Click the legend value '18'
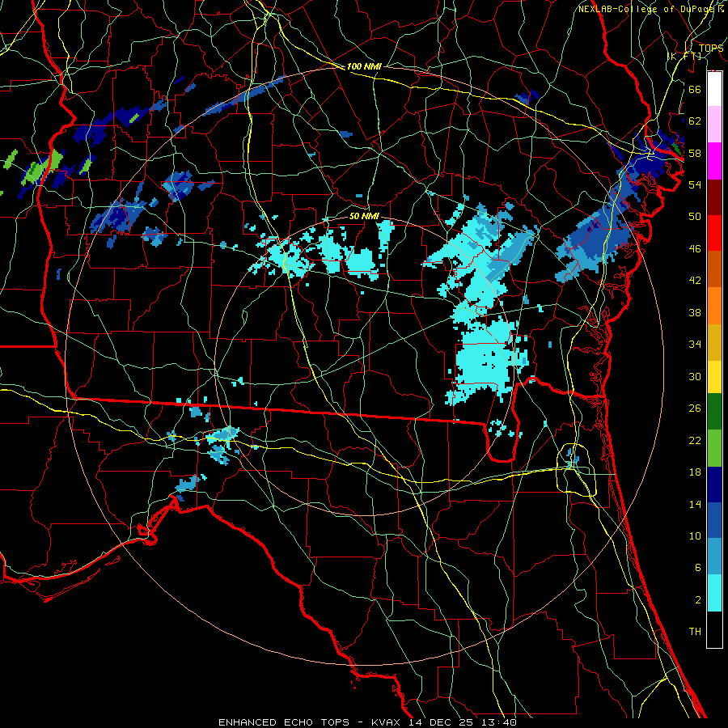The height and width of the screenshot is (728, 728). click(695, 472)
